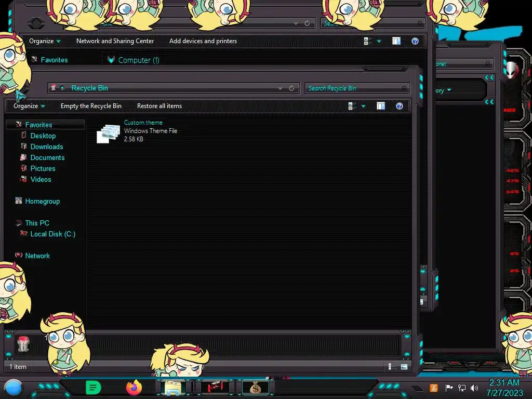This screenshot has width=532, height=399.
Task: Open Organize menu in Recycle Bin window
Action: pos(29,106)
